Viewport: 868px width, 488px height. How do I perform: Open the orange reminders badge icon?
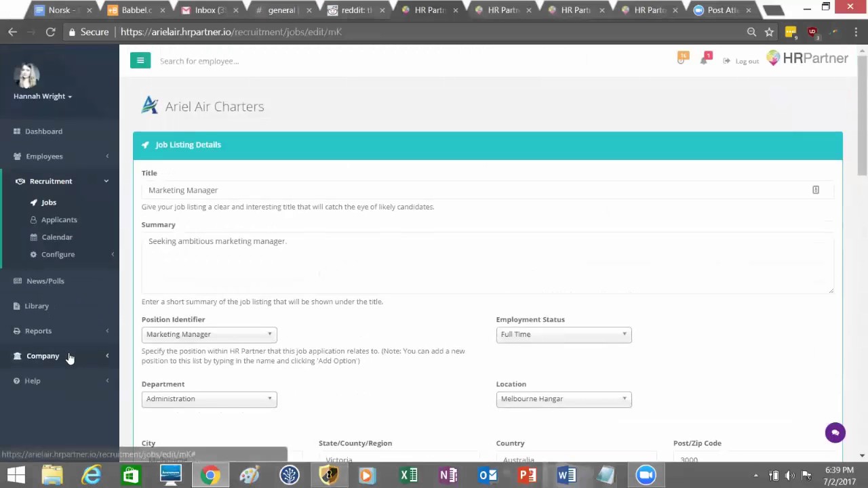click(x=682, y=58)
